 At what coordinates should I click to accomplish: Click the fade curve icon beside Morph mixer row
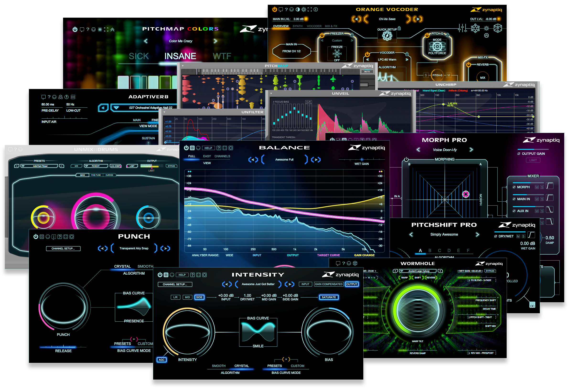549,186
